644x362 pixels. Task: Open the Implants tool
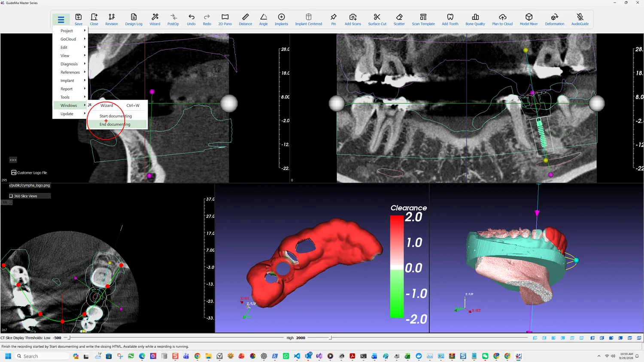[282, 19]
